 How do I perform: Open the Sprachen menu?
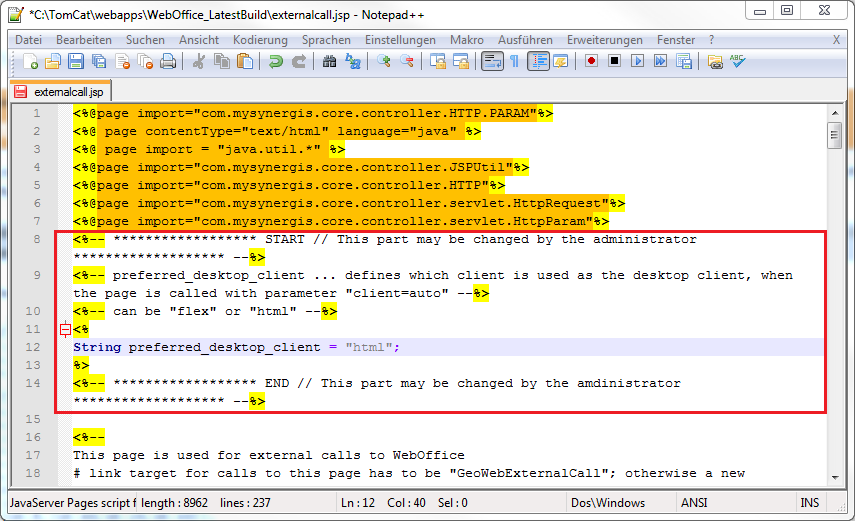(326, 40)
